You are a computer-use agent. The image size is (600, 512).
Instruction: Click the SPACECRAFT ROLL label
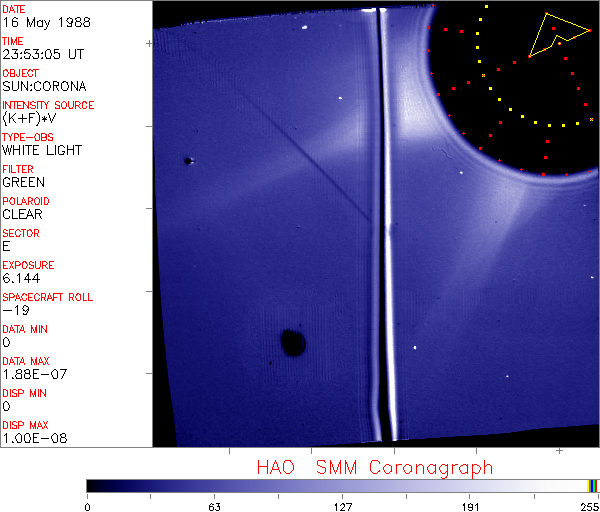click(x=48, y=297)
